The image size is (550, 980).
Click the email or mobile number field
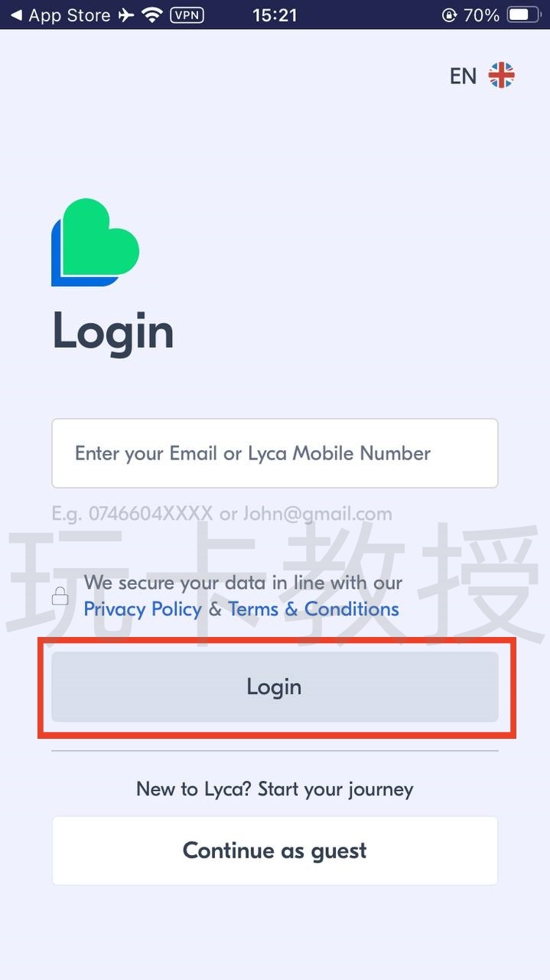pos(275,453)
